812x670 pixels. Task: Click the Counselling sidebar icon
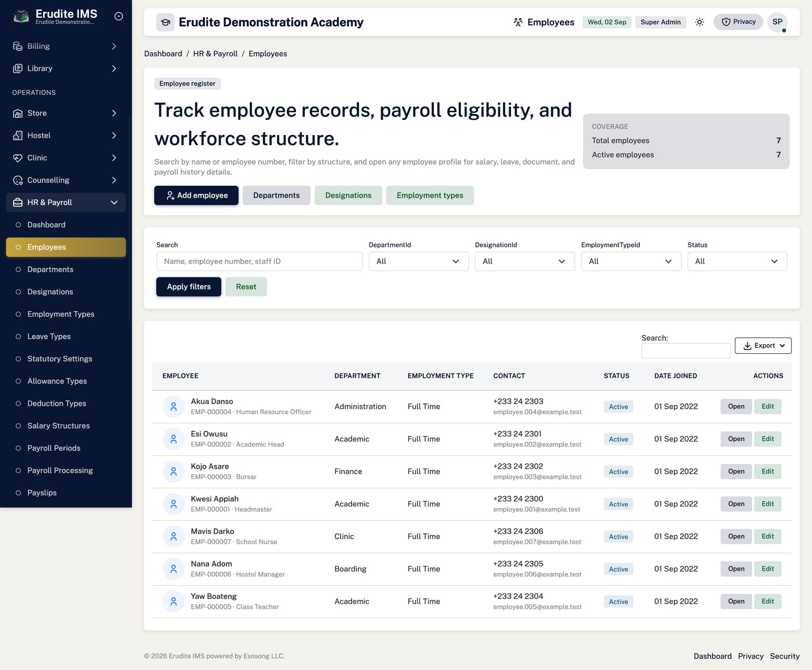tap(18, 180)
